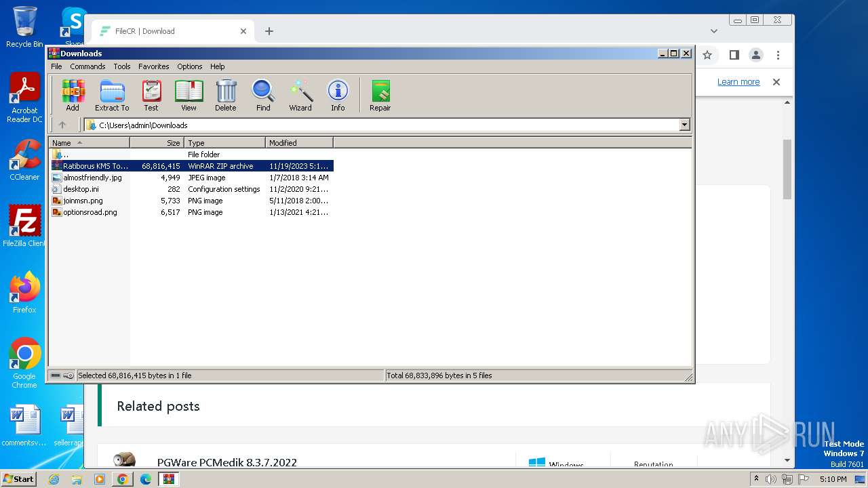Select almostfriendly.jpg file
Viewport: 868px width, 488px height.
click(x=191, y=178)
